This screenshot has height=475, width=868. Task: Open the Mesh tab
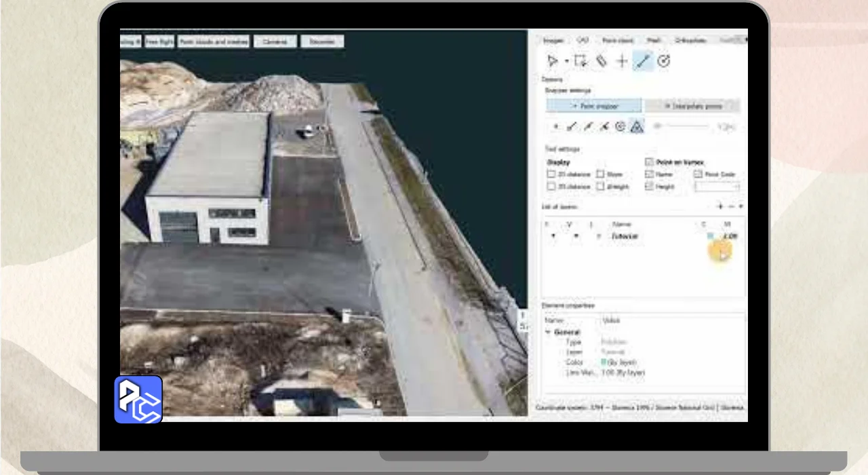(x=654, y=41)
